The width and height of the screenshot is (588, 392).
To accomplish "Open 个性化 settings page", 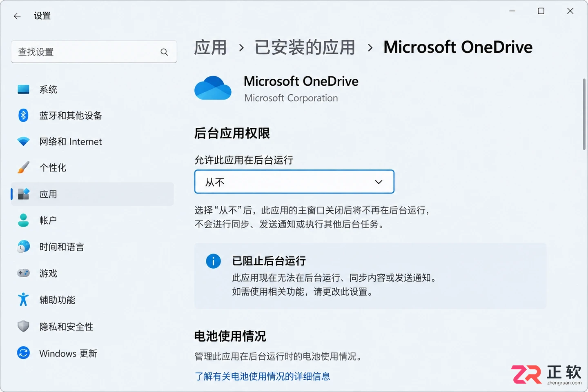I will click(x=53, y=167).
